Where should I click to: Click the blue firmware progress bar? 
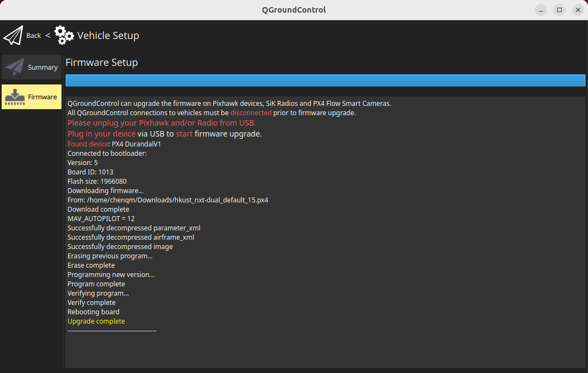tap(325, 81)
